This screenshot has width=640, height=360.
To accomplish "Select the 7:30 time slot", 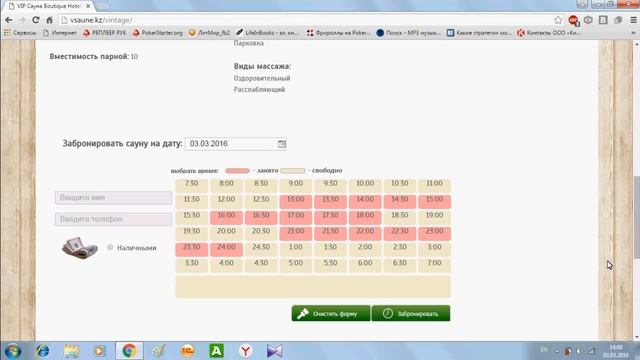I will tap(191, 186).
